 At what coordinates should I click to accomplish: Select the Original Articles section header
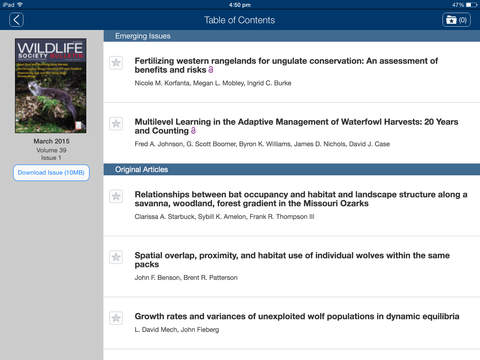pos(292,169)
